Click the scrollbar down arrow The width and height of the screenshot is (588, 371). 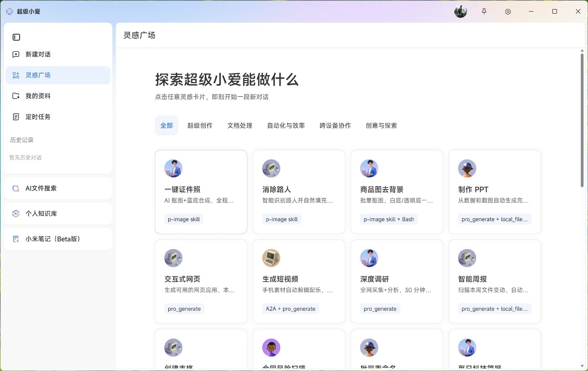(x=582, y=366)
